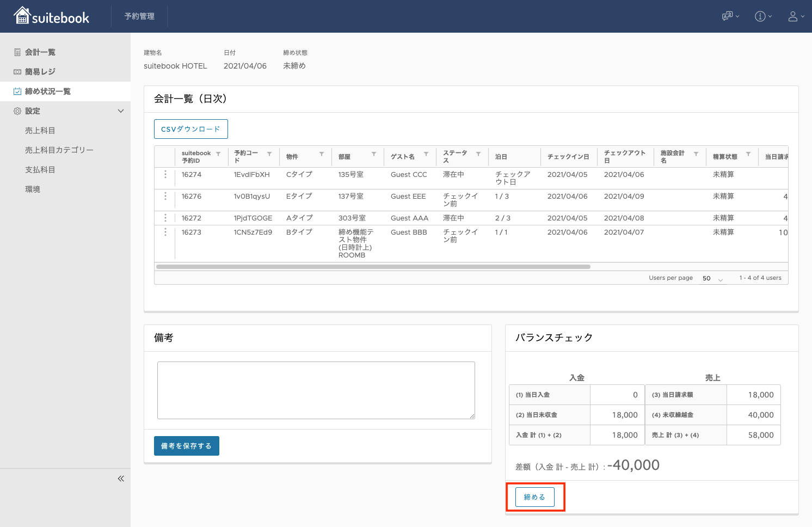
Task: Click the 締める button
Action: 535,497
